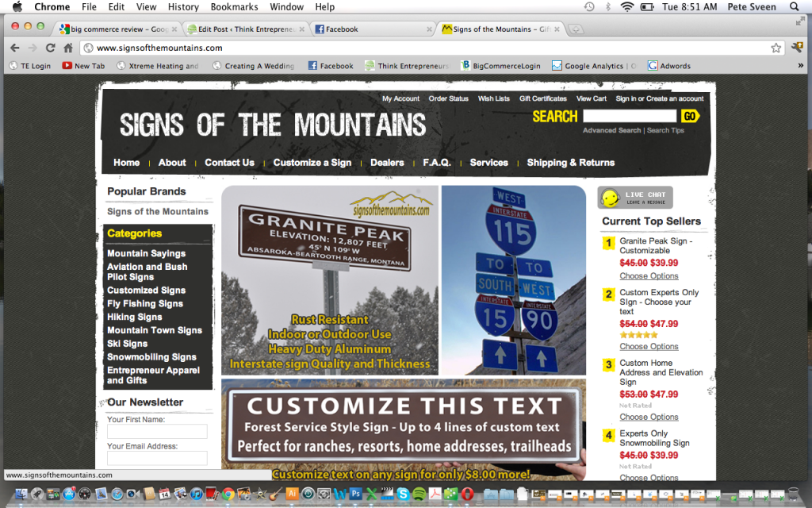Open Spotlight magnifier in menu bar
This screenshot has height=508, width=812.
[794, 6]
